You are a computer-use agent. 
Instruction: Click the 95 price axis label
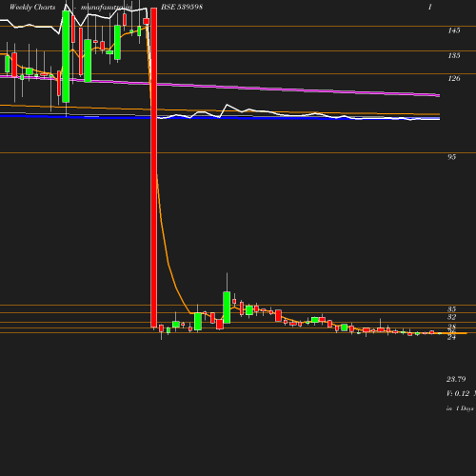click(x=451, y=157)
